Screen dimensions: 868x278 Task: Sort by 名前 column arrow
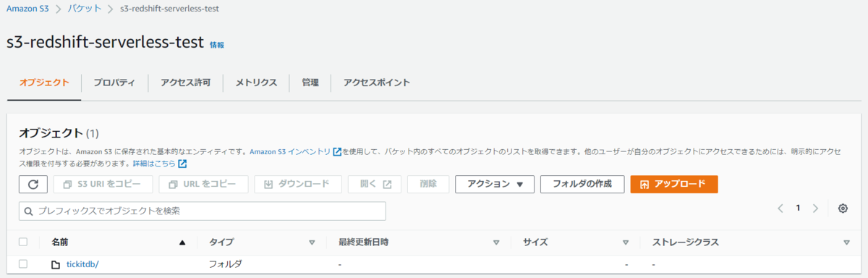point(182,243)
